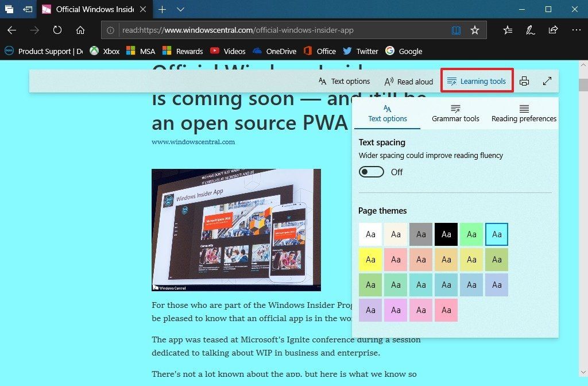The image size is (588, 386).
Task: Print the article using the printer icon
Action: tap(524, 81)
